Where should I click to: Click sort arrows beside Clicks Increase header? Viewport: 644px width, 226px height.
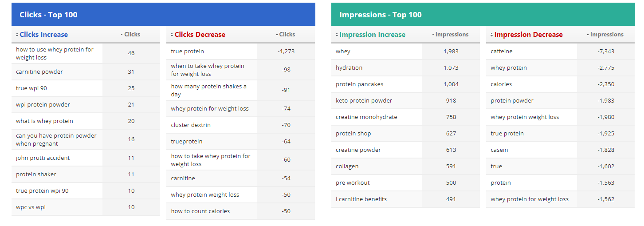coord(17,35)
